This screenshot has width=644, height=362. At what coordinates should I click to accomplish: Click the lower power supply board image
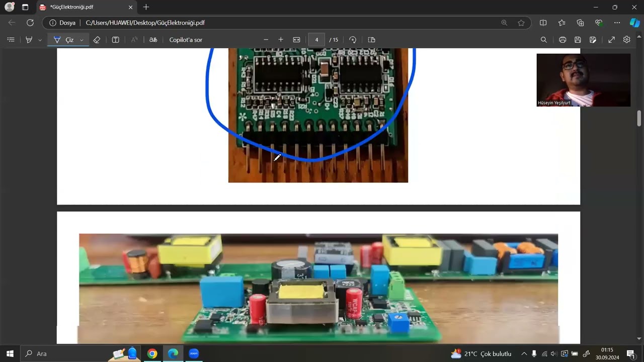tap(318, 289)
